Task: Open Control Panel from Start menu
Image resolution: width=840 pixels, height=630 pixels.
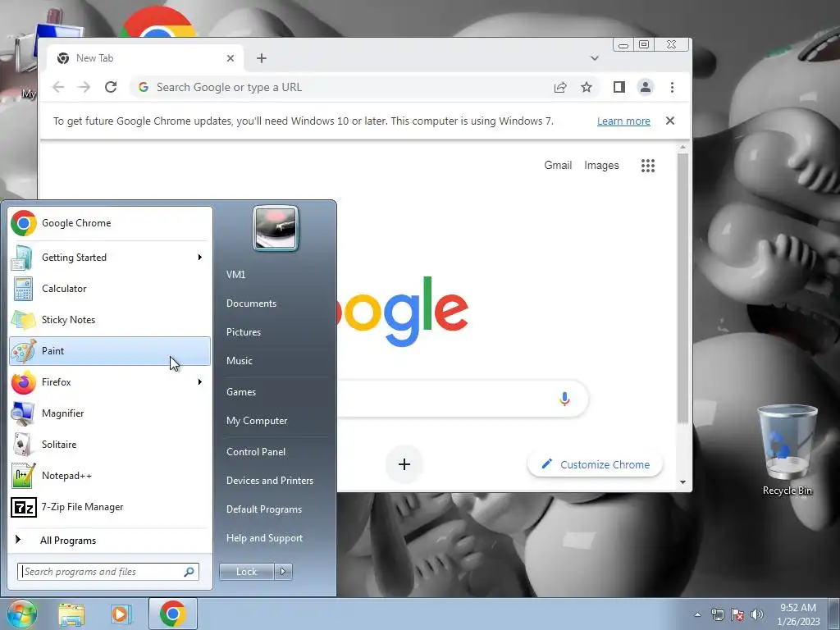Action: [x=256, y=452]
